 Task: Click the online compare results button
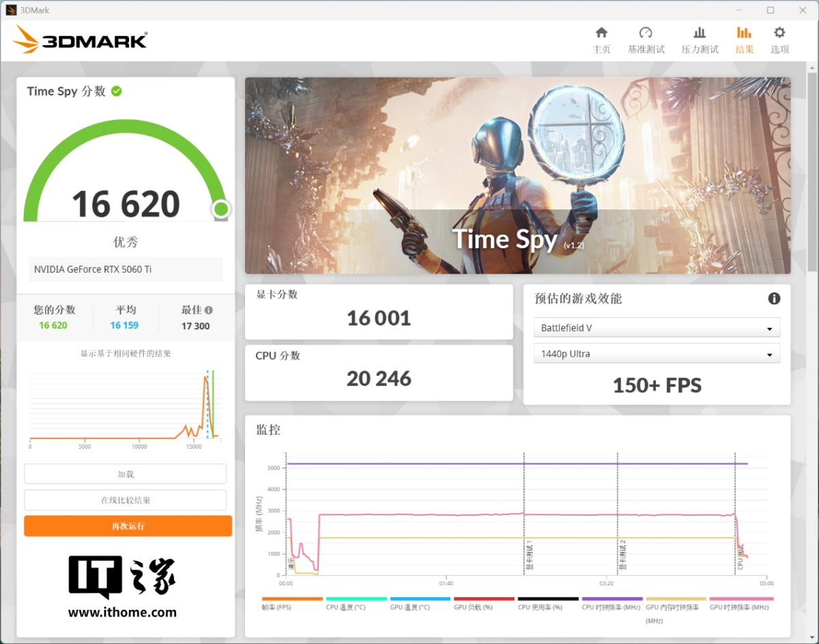pos(126,500)
